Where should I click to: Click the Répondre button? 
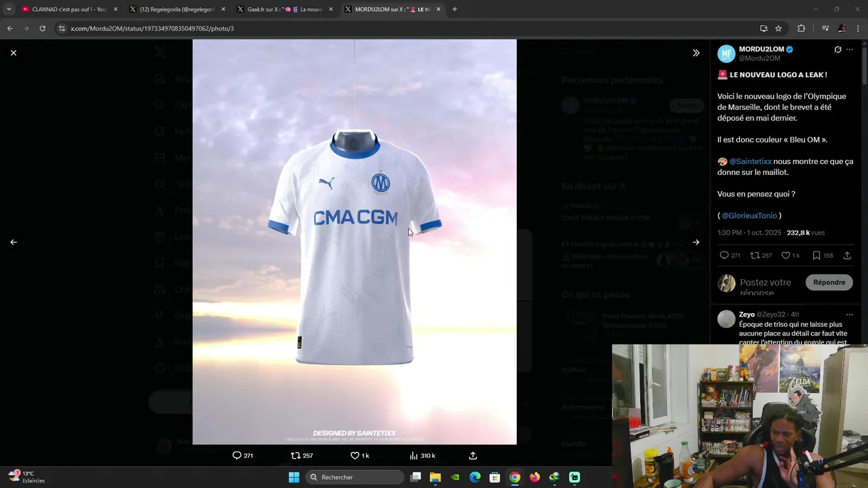829,282
